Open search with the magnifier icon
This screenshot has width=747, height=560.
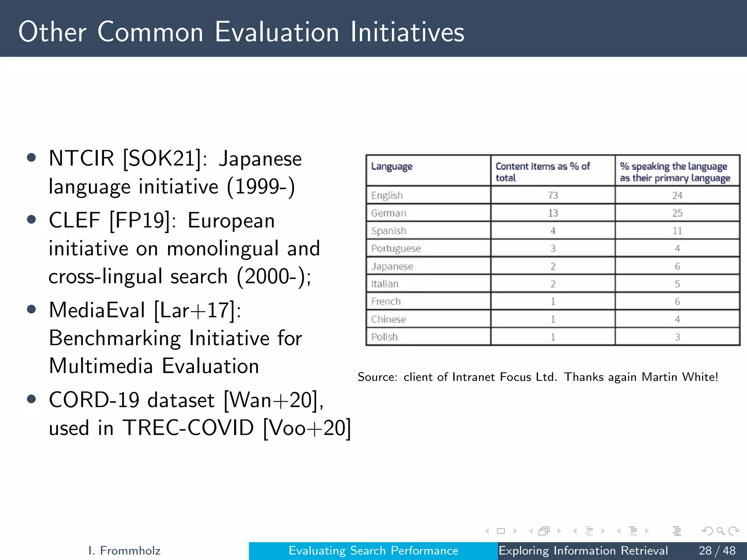tap(721, 531)
